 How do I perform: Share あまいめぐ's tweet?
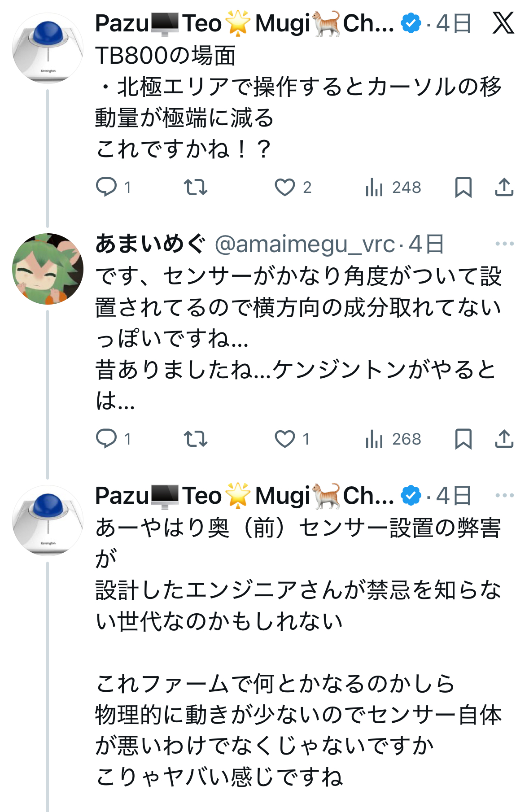pyautogui.click(x=504, y=439)
